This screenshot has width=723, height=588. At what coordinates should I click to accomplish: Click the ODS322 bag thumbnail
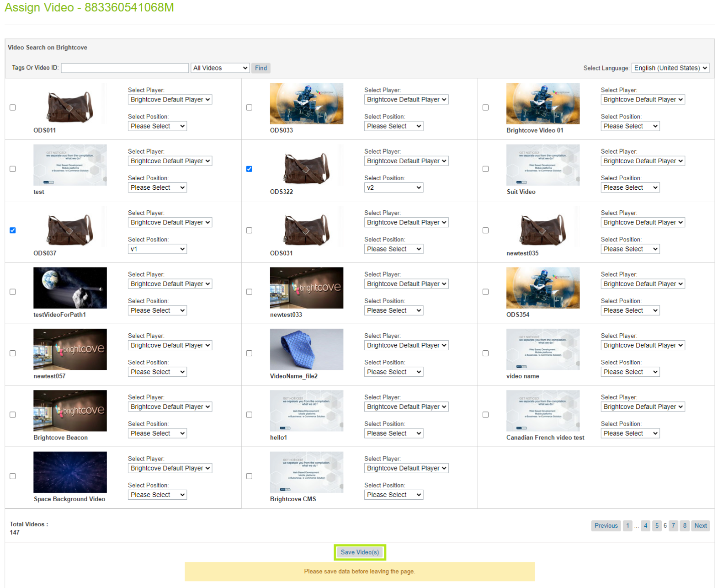click(307, 165)
